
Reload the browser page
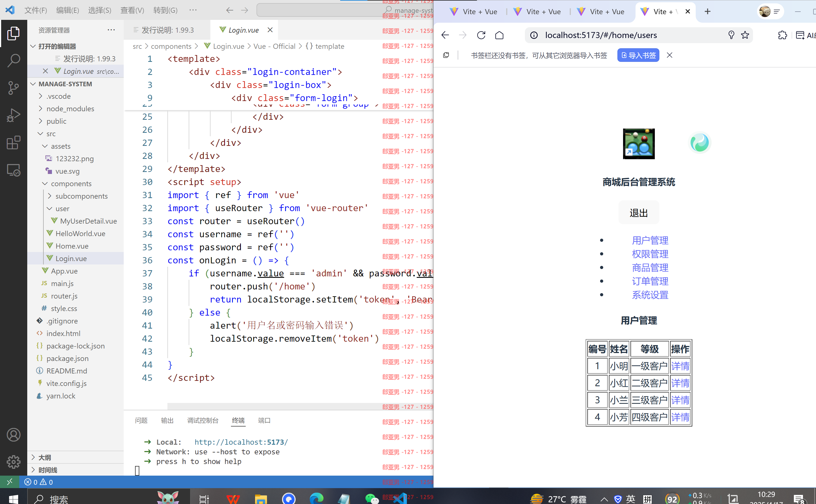click(x=481, y=35)
